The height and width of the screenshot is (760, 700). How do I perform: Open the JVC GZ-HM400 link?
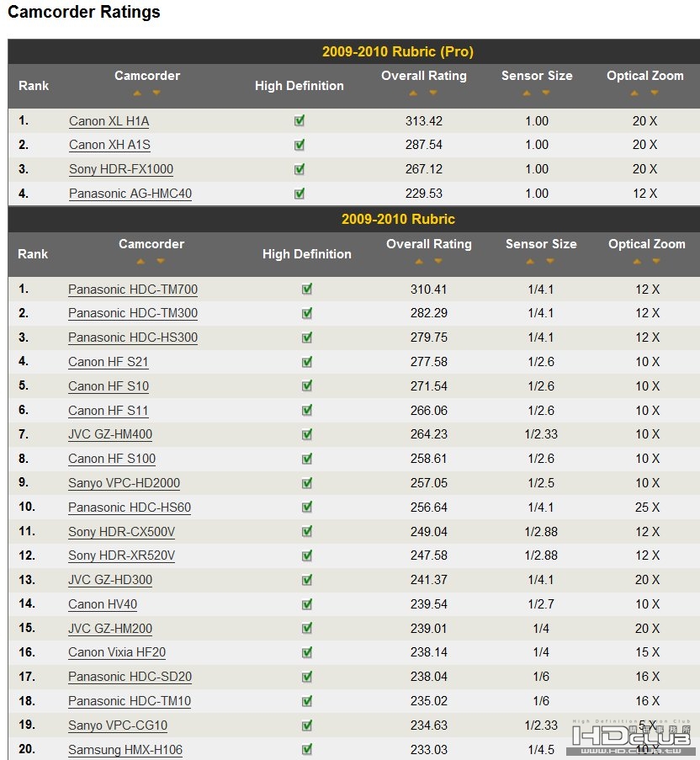110,434
